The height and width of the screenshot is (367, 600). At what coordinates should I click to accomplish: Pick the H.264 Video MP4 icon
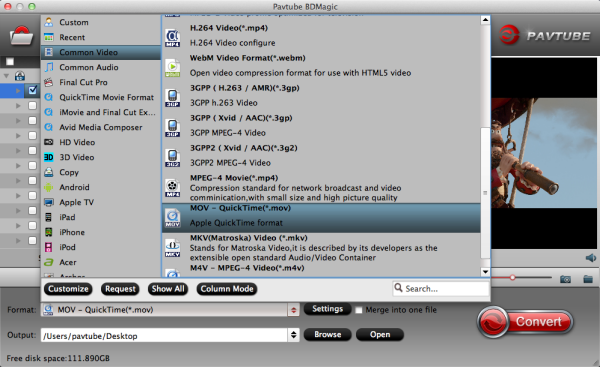point(173,38)
